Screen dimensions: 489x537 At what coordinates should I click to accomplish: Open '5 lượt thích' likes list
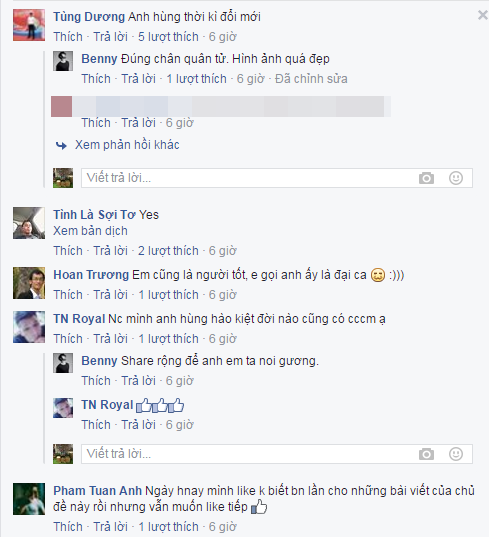(x=168, y=37)
